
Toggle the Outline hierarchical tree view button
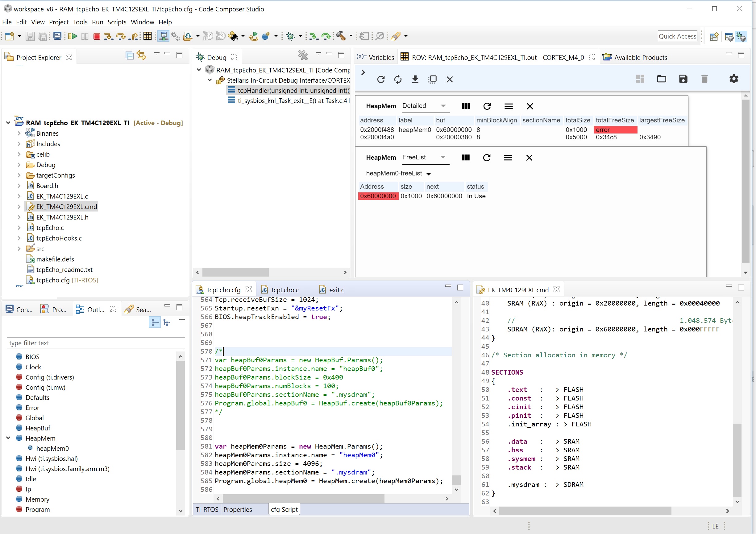click(167, 322)
